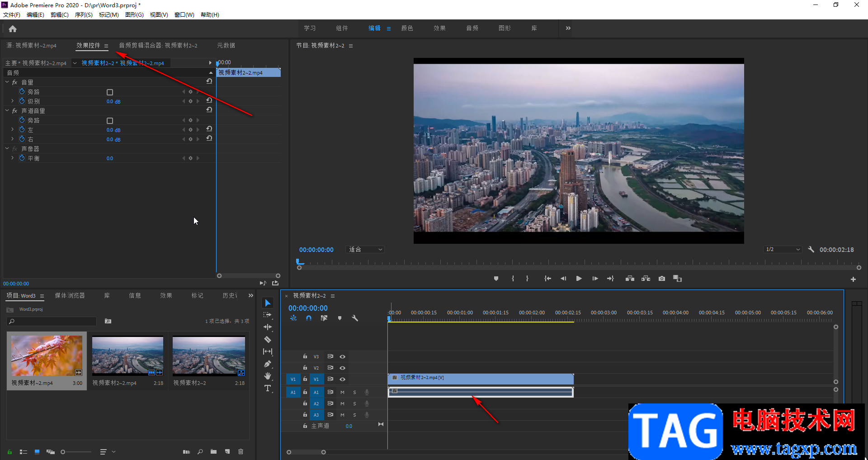Collapse the Channel Volume fx group
The image size is (868, 460).
pyautogui.click(x=7, y=111)
